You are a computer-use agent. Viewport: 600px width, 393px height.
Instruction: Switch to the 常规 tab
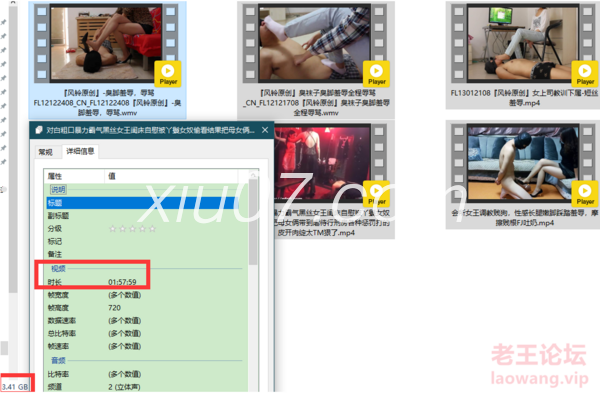pos(46,152)
